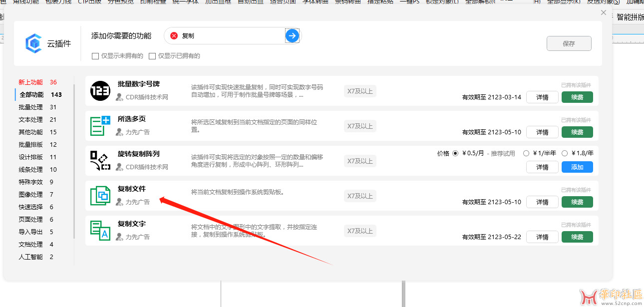Click 添加 button for 旋转复制阵列
The image size is (644, 307).
(577, 167)
